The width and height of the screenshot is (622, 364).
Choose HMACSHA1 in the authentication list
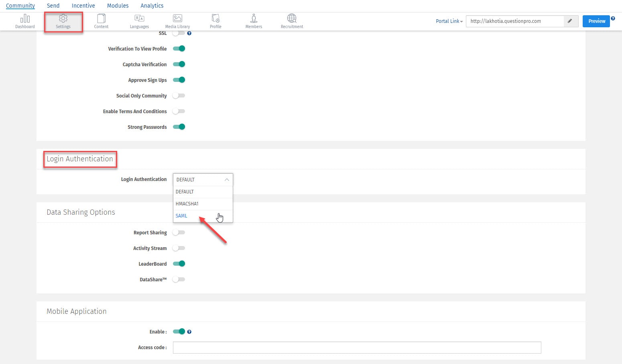(x=187, y=204)
